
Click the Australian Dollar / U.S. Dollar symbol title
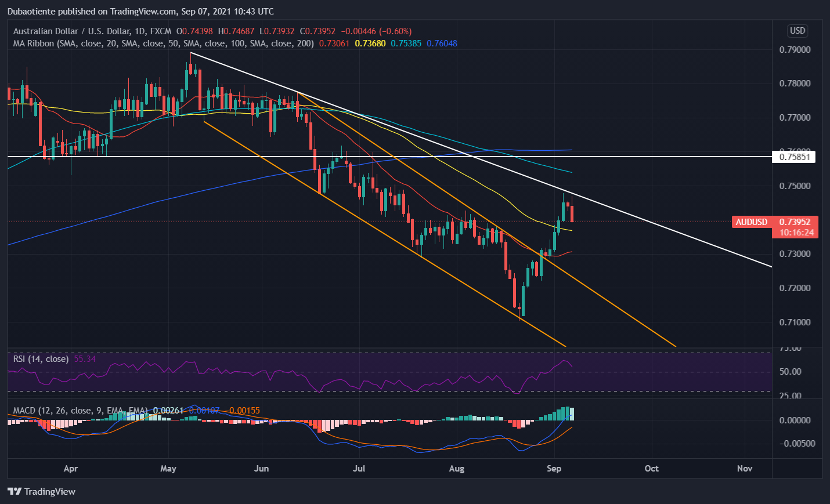click(x=92, y=31)
